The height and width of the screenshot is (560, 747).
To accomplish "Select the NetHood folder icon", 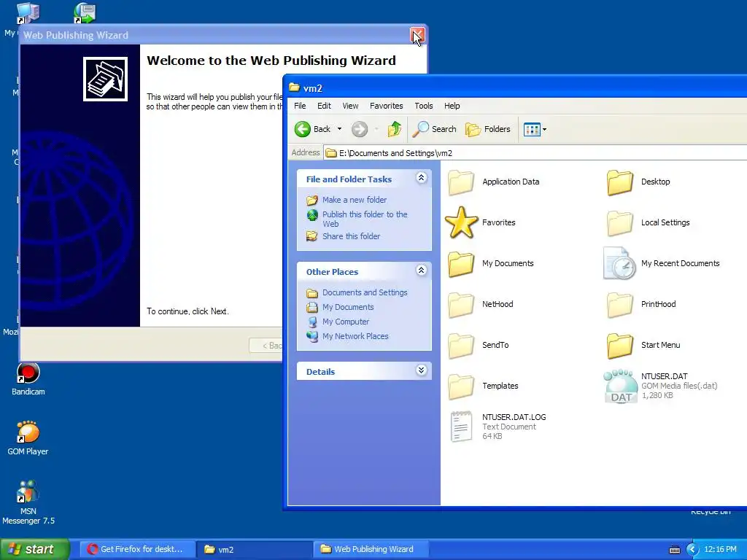I will (461, 304).
